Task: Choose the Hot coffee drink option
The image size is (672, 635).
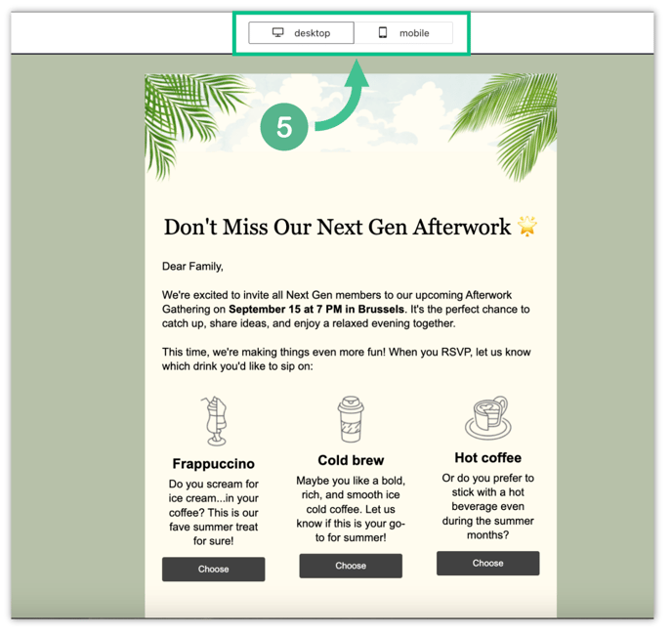Action: point(487,563)
